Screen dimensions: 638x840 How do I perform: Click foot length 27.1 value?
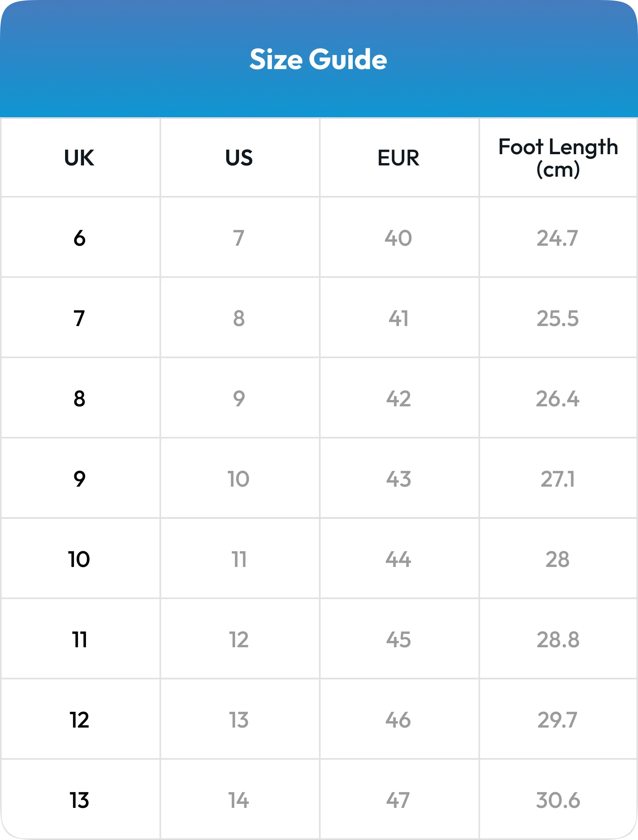pyautogui.click(x=558, y=479)
